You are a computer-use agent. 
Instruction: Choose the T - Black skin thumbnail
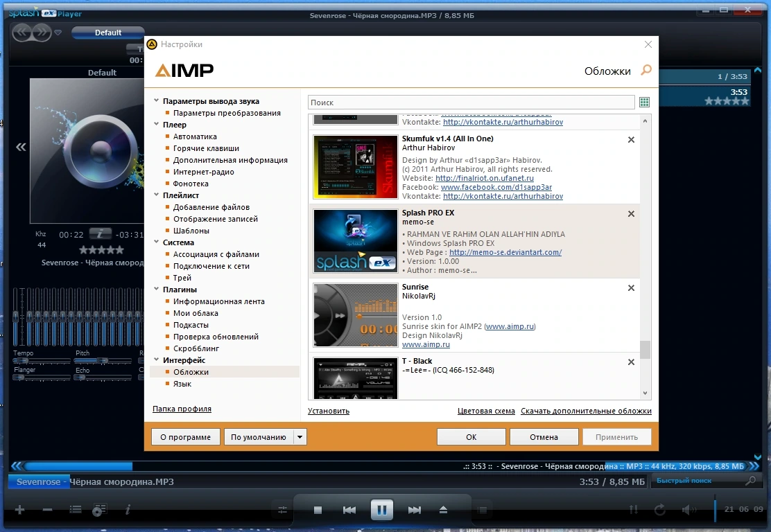(x=356, y=378)
